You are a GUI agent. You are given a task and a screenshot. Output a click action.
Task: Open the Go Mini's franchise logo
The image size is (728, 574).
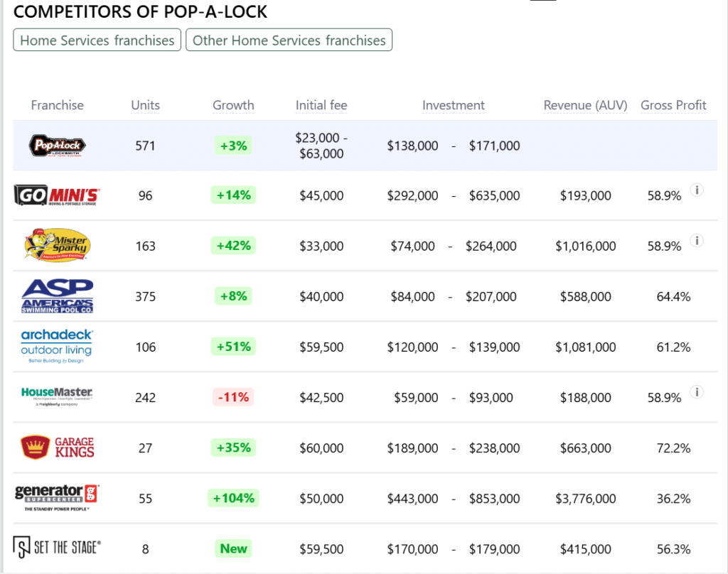[x=57, y=195]
